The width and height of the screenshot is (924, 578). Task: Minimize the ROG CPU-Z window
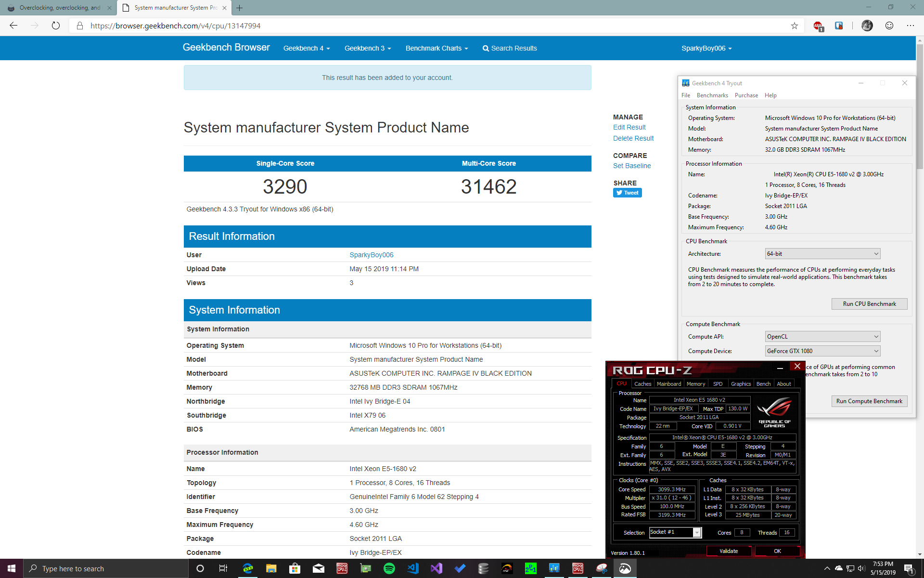[780, 368]
